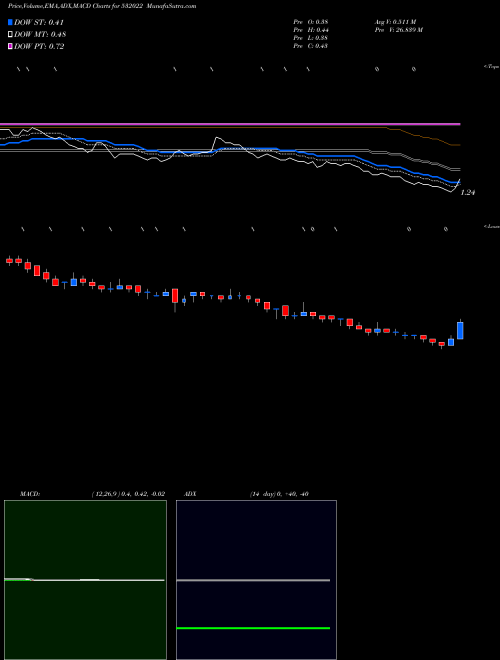Click the 'Pre V: 26.839 M' text
The image size is (500, 660).
click(x=399, y=30)
